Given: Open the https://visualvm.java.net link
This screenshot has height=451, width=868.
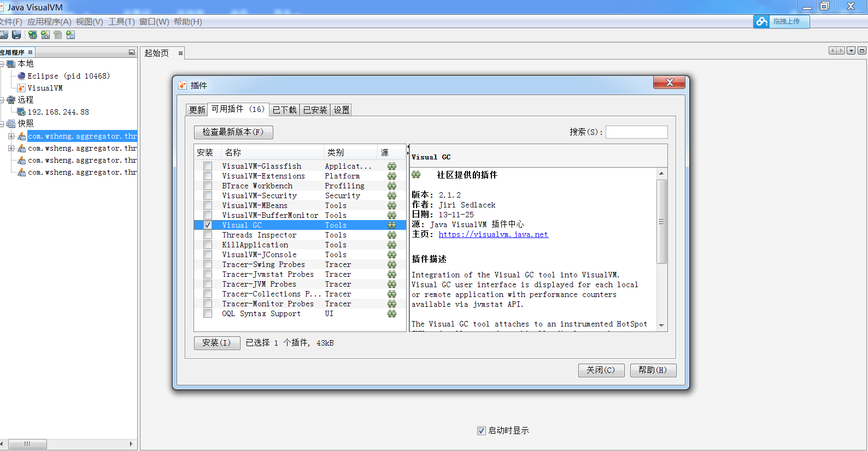Looking at the screenshot, I should point(493,235).
